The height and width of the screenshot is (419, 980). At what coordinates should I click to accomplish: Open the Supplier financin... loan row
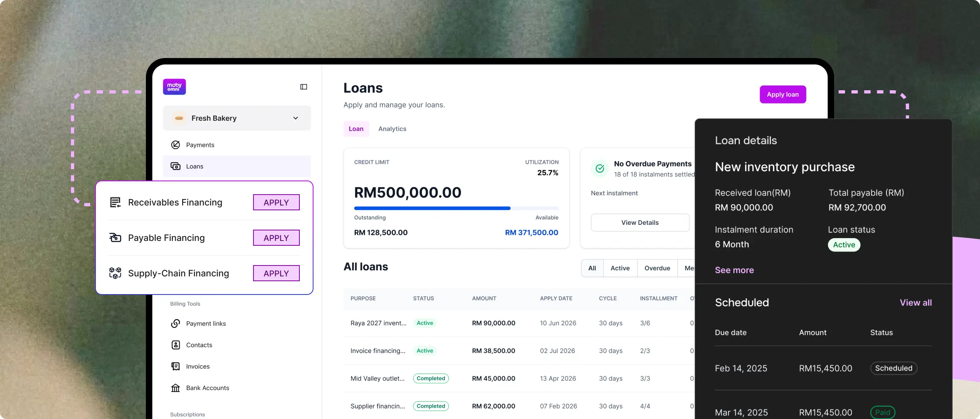[x=519, y=406]
